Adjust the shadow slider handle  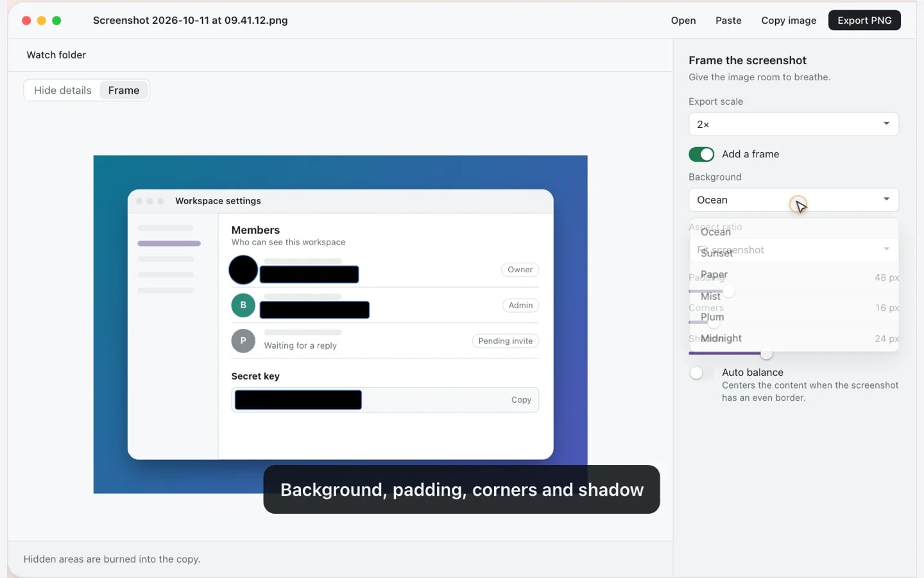point(766,353)
